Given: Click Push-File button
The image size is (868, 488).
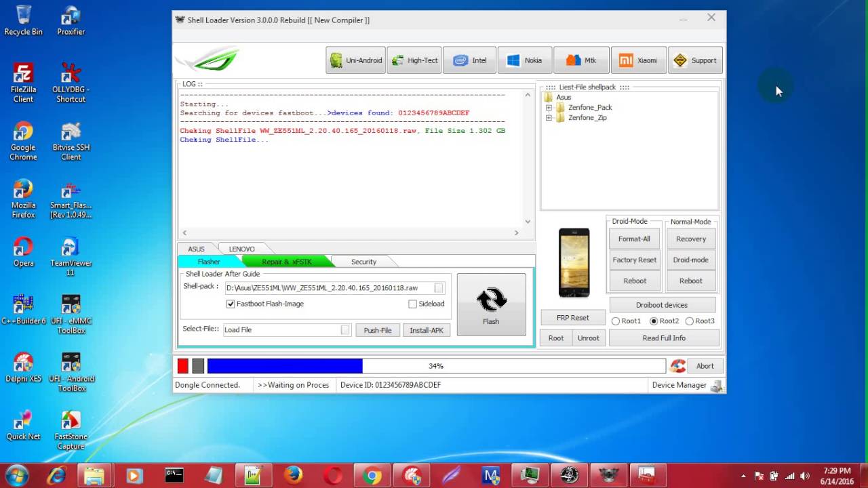Looking at the screenshot, I should click(x=378, y=330).
